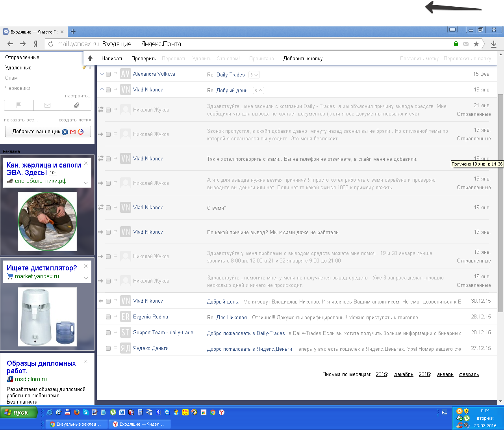Expand the снегоболотники.рф ad chevron
The width and height of the screenshot is (504, 430).
[86, 182]
